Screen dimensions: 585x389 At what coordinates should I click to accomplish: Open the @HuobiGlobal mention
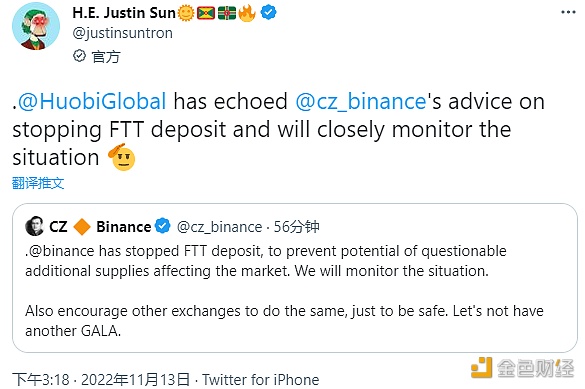[x=92, y=101]
